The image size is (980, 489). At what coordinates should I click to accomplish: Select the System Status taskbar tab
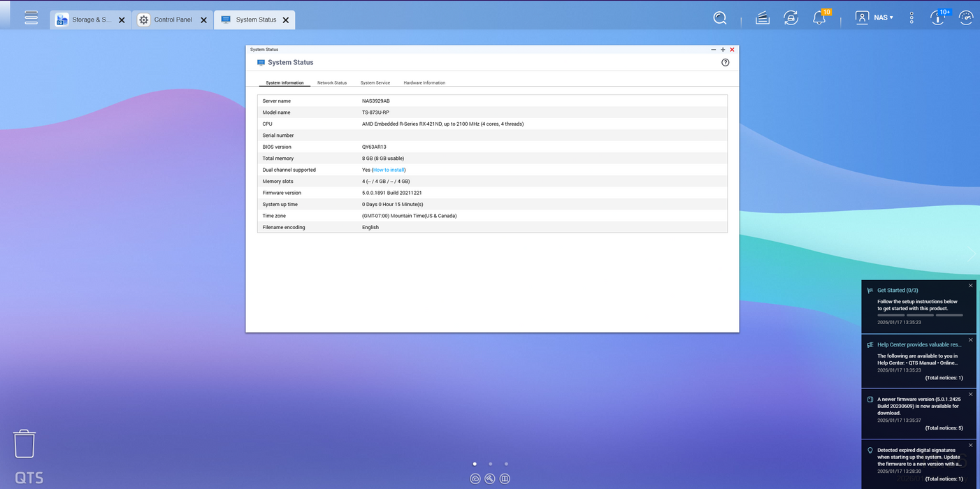[x=254, y=20]
